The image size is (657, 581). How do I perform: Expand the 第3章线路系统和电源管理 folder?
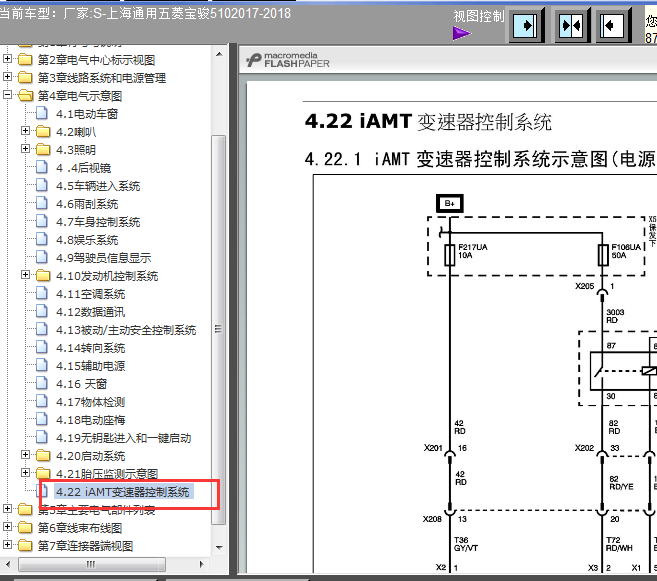[x=7, y=77]
